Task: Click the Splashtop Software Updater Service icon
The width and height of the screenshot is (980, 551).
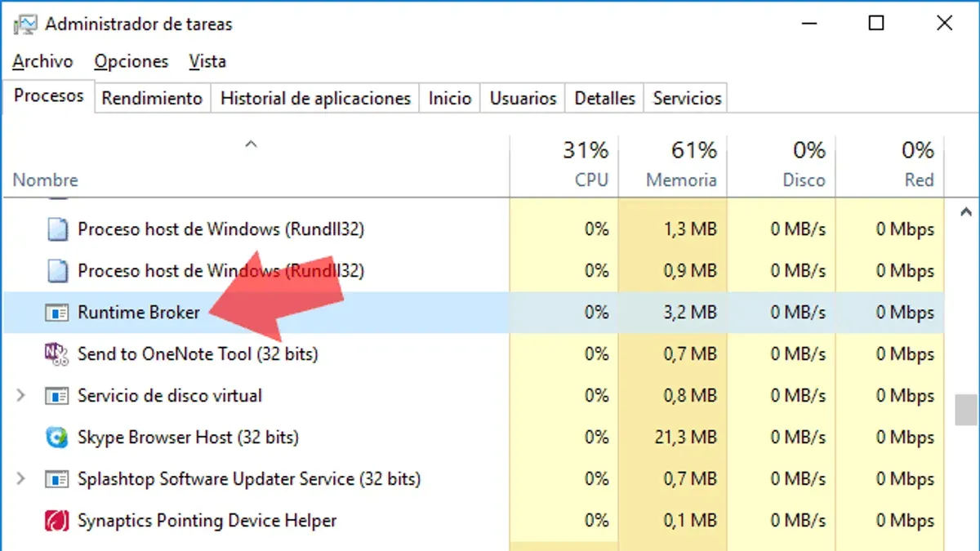Action: point(56,479)
